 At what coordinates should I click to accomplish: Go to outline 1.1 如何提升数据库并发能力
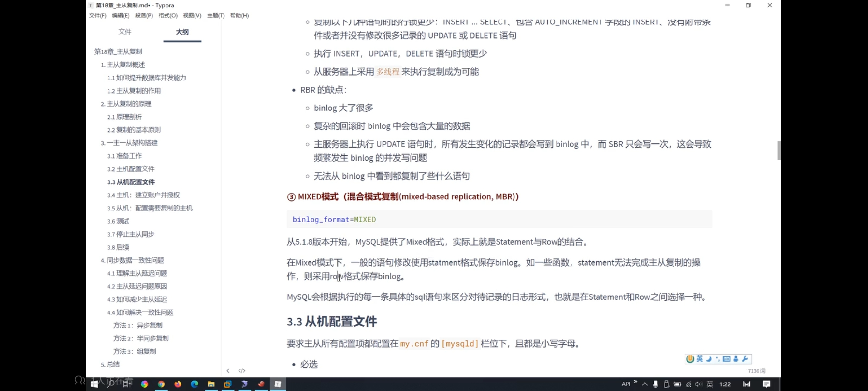147,78
